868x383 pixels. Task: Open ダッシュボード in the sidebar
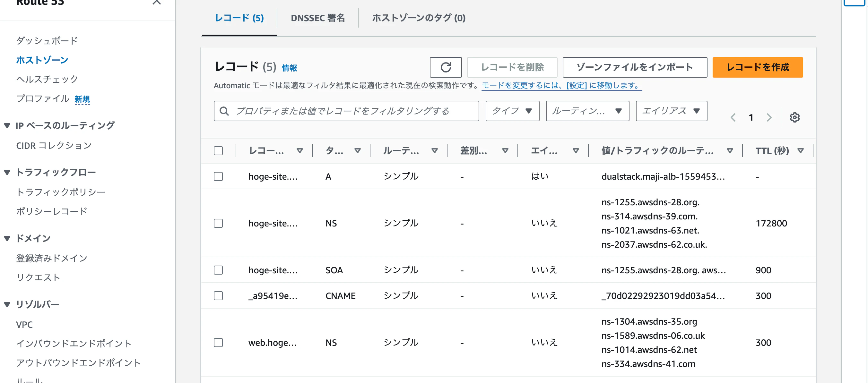click(47, 41)
